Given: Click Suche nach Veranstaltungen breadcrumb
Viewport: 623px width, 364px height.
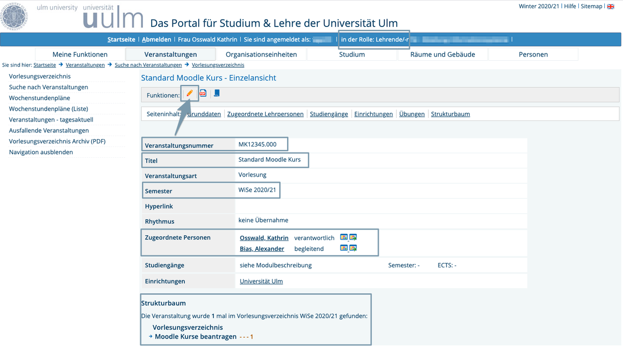Looking at the screenshot, I should (148, 65).
